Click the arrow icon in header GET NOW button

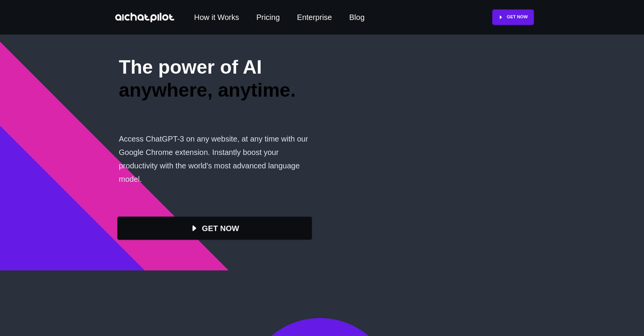click(x=501, y=17)
